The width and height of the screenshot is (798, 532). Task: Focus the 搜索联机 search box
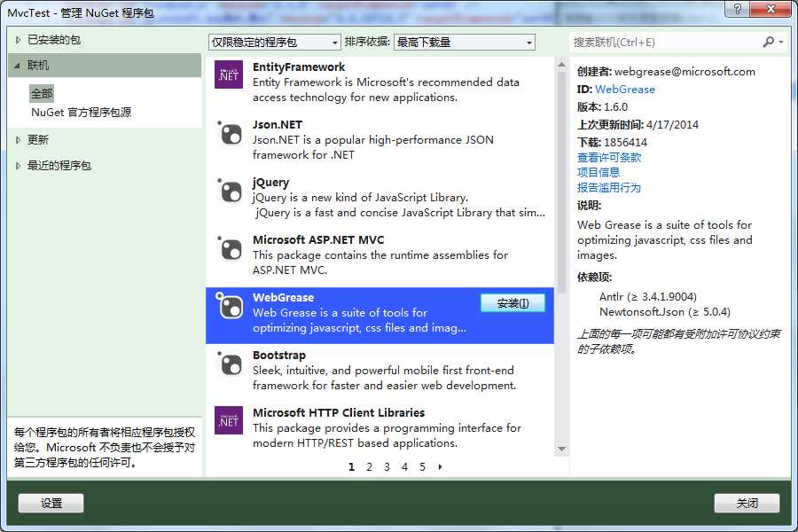click(x=666, y=43)
